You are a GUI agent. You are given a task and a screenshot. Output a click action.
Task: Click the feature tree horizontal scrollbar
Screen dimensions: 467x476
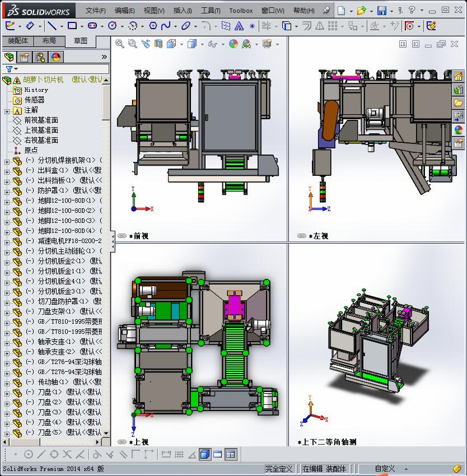(x=52, y=442)
